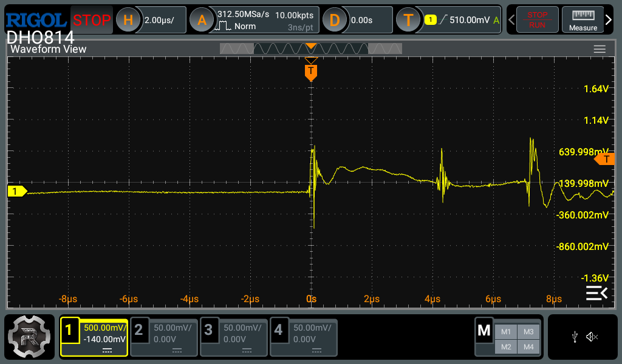Open the Trigger settings (T) icon

click(408, 20)
